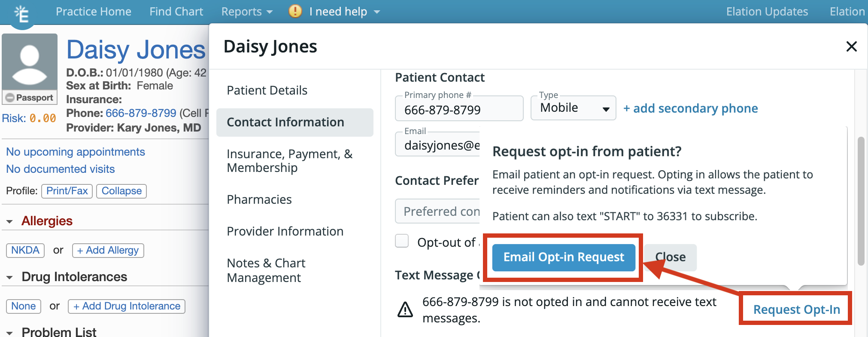Screen dimensions: 868x337
Task: Click the Email Opt-in Request button
Action: point(563,257)
